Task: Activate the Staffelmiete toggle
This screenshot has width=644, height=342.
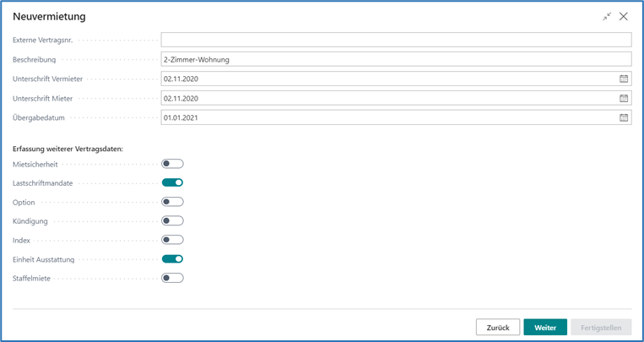Action: pyautogui.click(x=172, y=278)
